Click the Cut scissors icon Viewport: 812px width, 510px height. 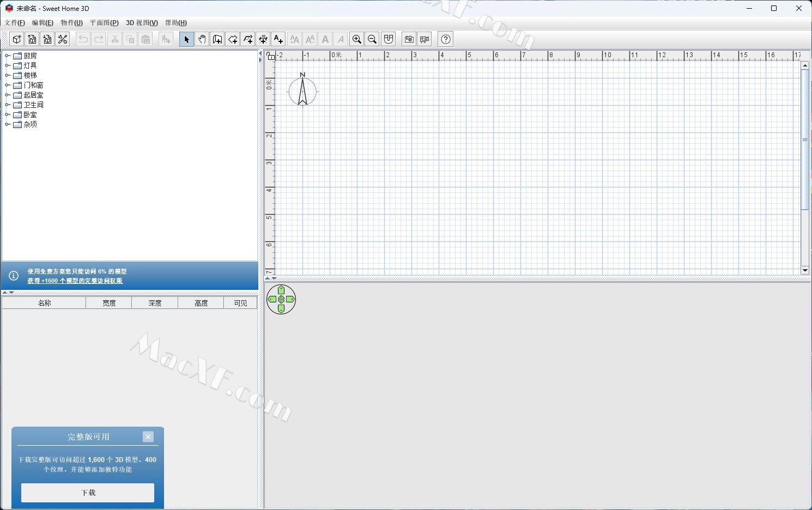[114, 39]
